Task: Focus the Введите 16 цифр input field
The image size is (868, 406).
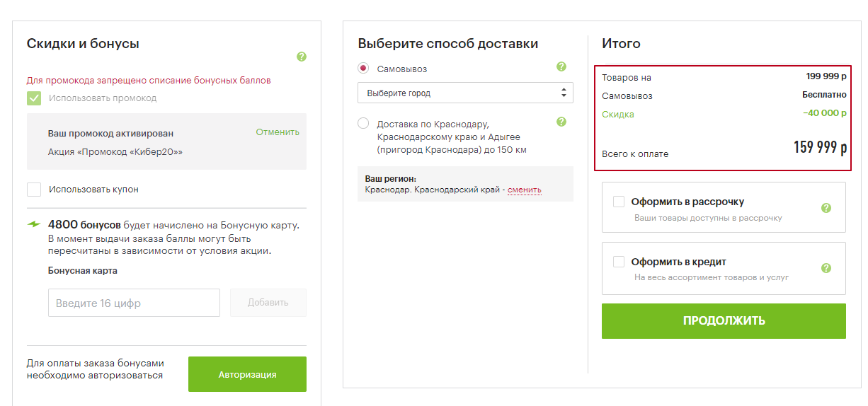Action: tap(134, 303)
